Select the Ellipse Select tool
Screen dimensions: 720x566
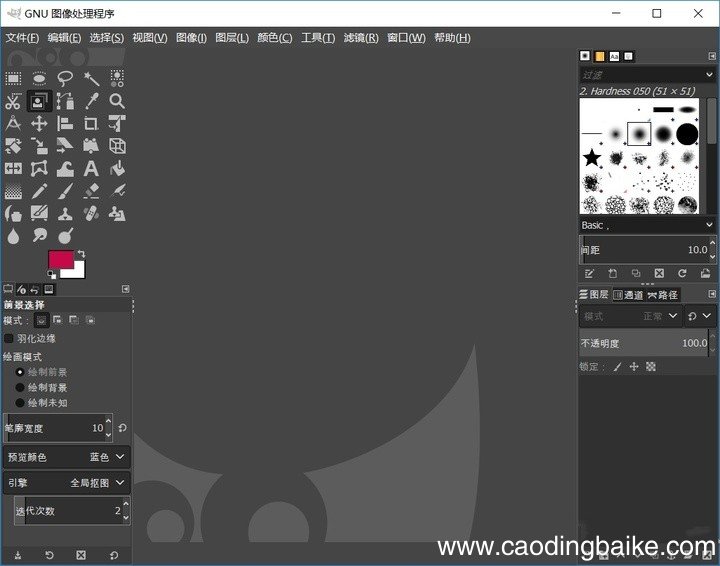(39, 78)
